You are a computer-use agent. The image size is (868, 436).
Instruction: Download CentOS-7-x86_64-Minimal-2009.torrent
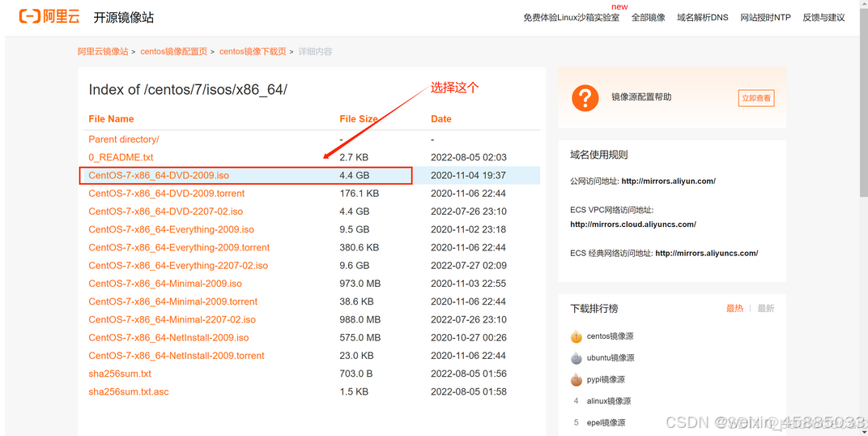173,301
